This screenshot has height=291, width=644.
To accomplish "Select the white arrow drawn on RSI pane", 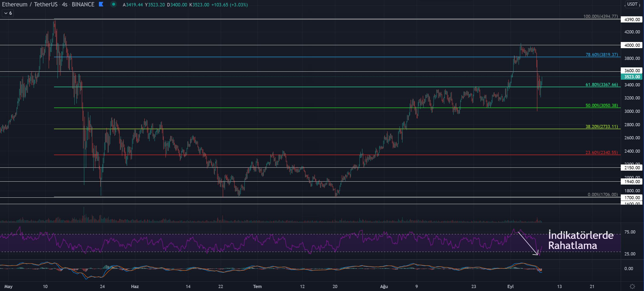I will click(528, 243).
